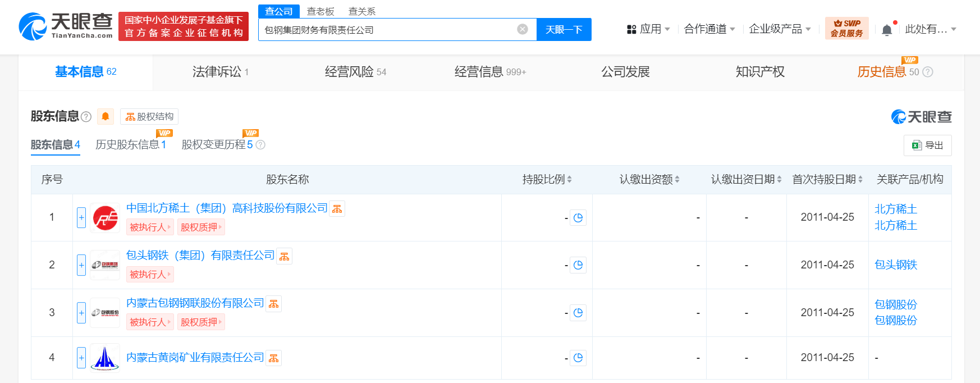Click equity structure icon beside 内蒙古黄岗矿业有限责任公司
980x383 pixels.
click(x=274, y=358)
